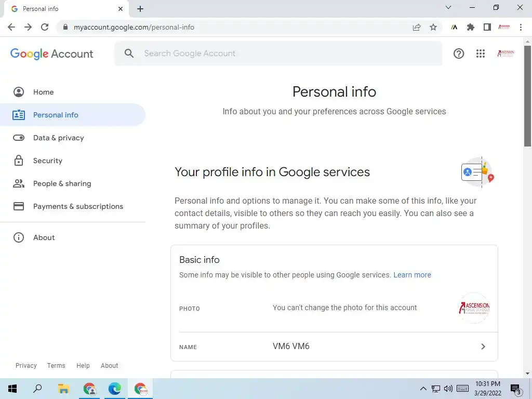
Task: Click the Search Google Account field
Action: click(278, 54)
